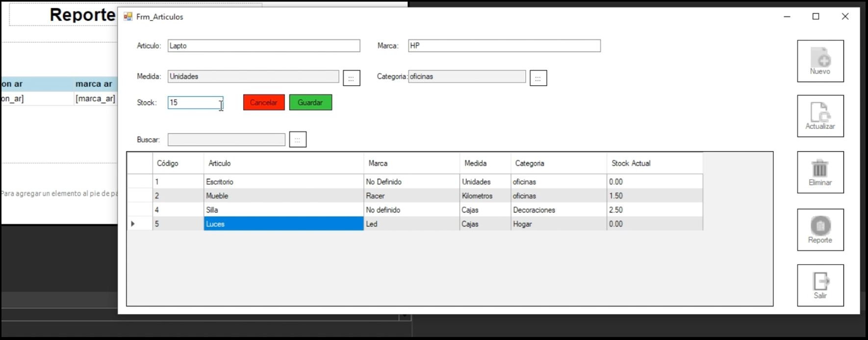
Task: Open the Reporte icon button
Action: (820, 226)
